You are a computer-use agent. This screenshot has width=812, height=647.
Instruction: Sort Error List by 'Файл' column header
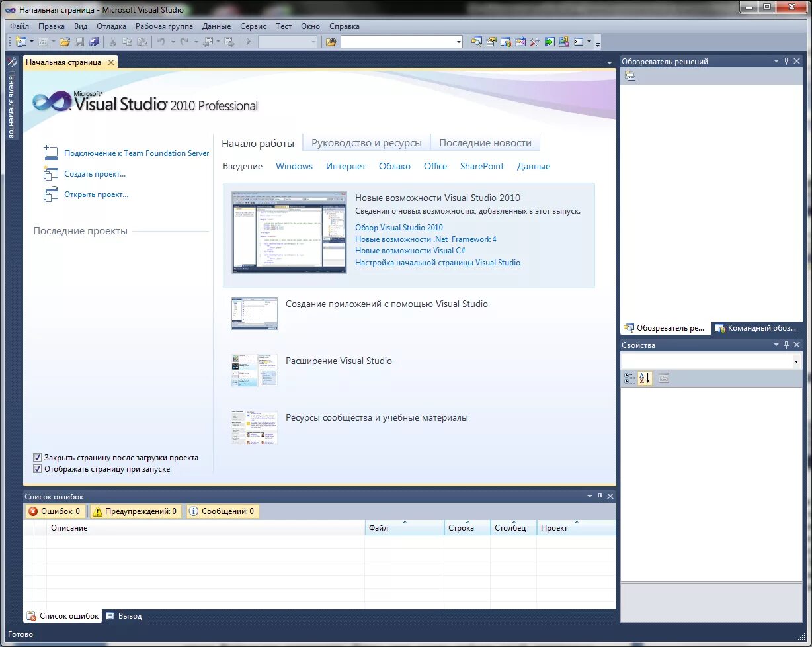pyautogui.click(x=404, y=528)
